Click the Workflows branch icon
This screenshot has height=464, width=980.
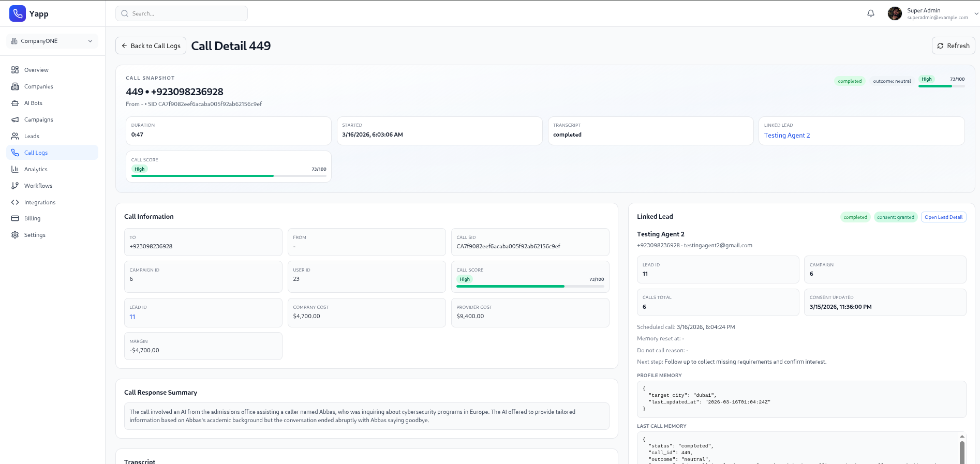pos(15,186)
